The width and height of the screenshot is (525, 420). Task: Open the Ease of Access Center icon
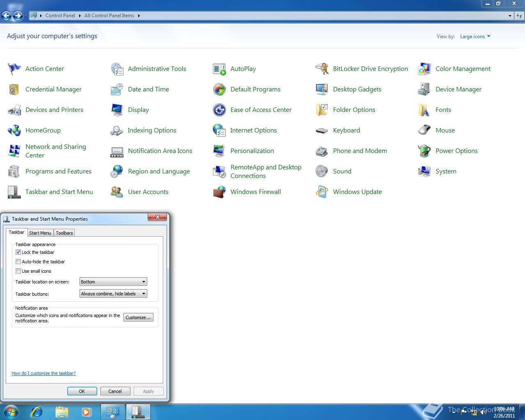point(219,110)
